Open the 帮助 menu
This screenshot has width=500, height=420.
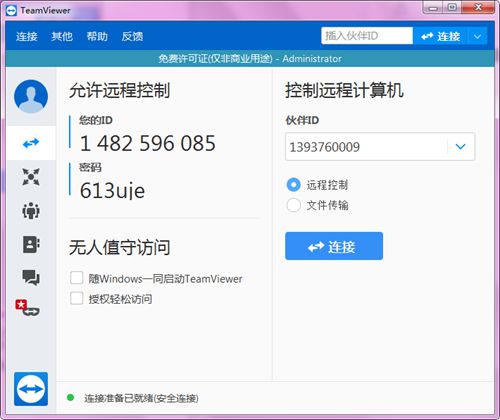click(x=97, y=36)
